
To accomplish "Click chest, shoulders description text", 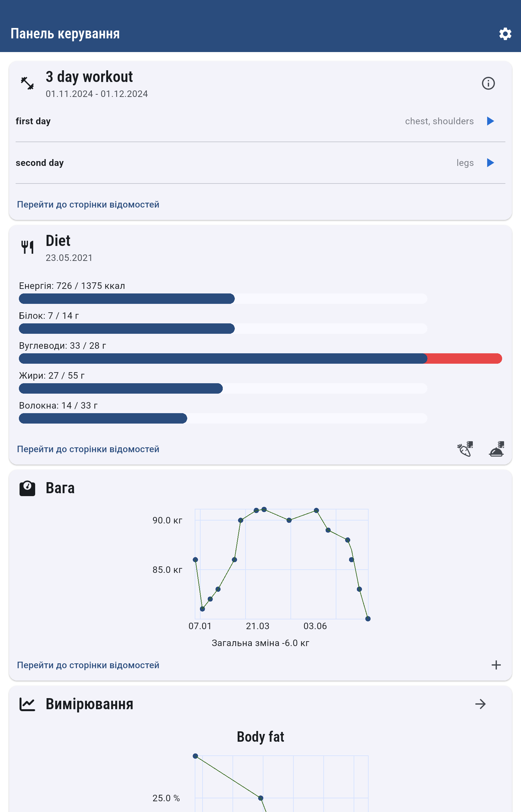I will pyautogui.click(x=439, y=121).
